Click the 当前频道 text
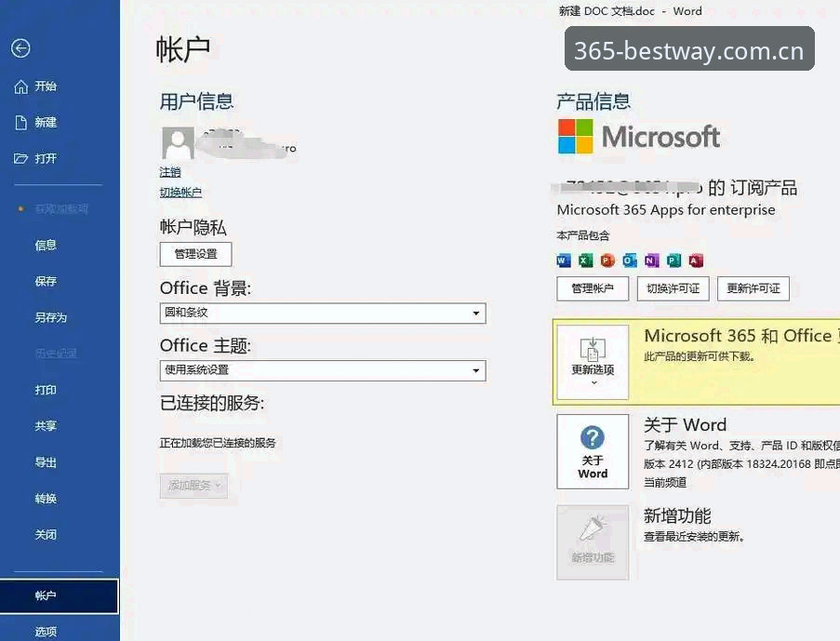 665,483
